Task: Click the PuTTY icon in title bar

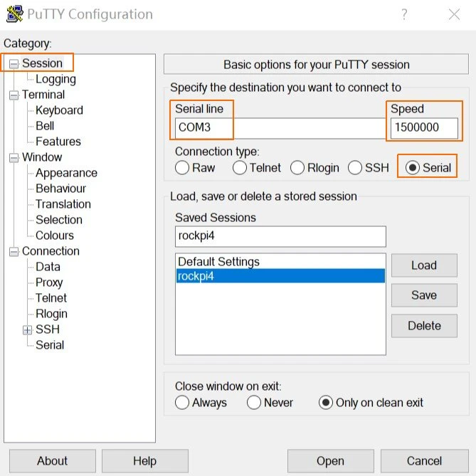Action: [15, 14]
